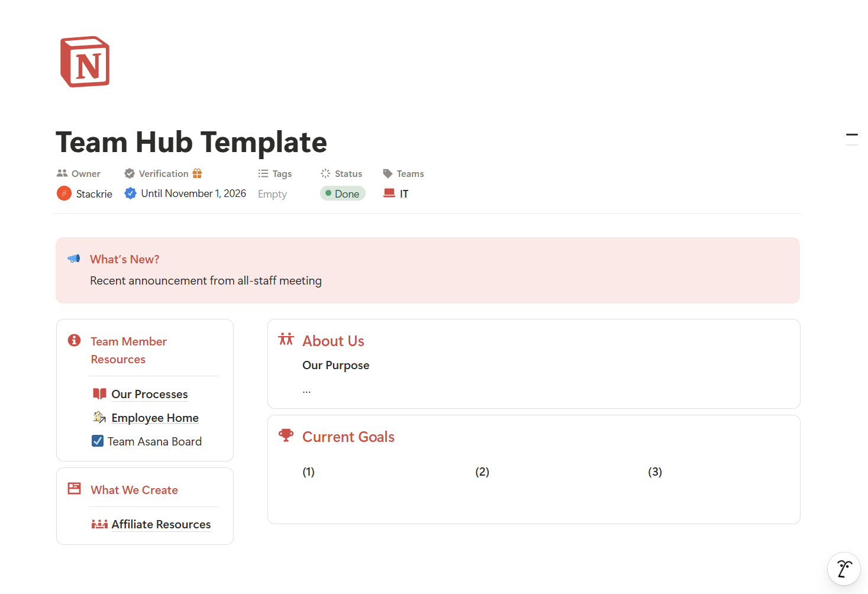This screenshot has height=594, width=868.
Task: Open the Affiliate Resources link
Action: pyautogui.click(x=161, y=524)
